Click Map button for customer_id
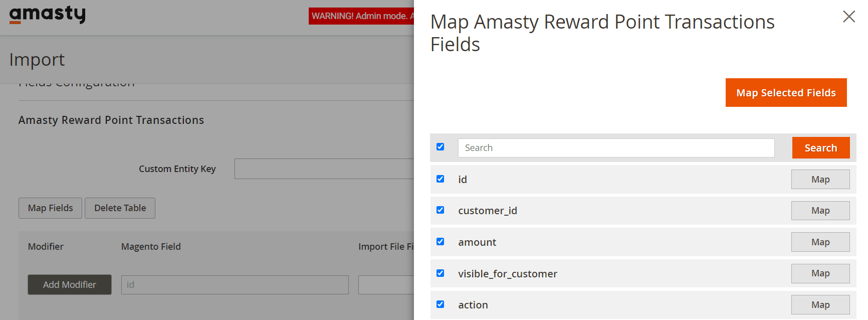 click(x=820, y=211)
